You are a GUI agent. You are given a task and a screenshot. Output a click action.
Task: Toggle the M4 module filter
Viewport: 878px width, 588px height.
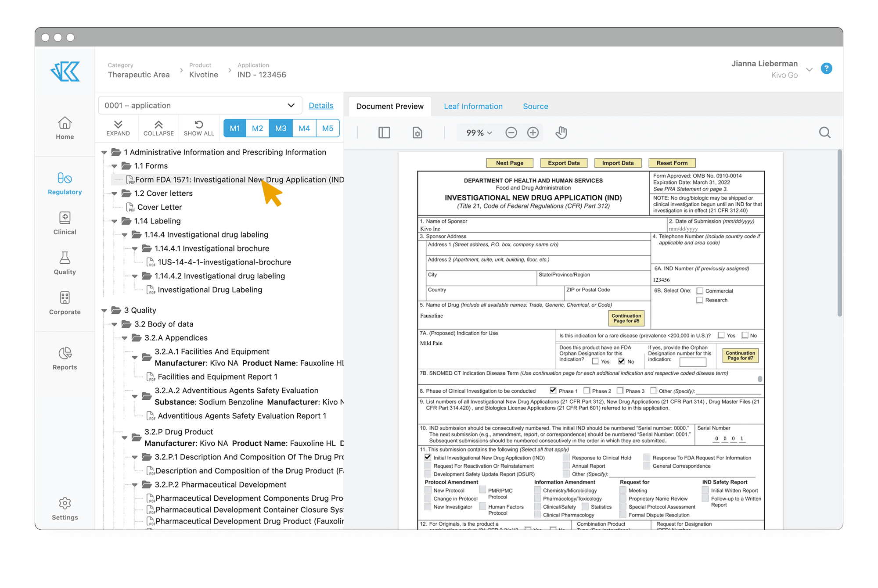(x=304, y=129)
